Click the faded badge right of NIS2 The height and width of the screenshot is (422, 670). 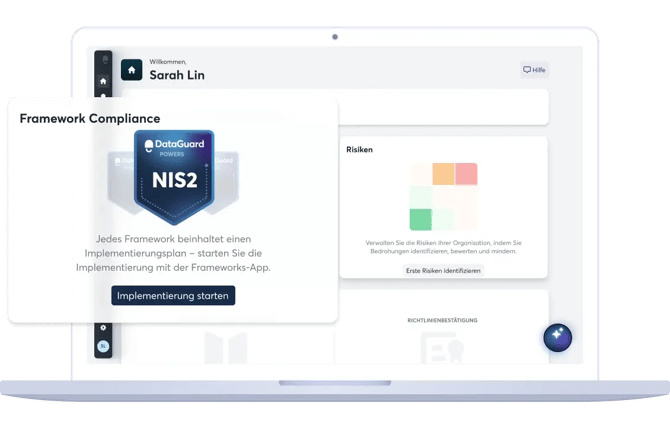pos(225,182)
